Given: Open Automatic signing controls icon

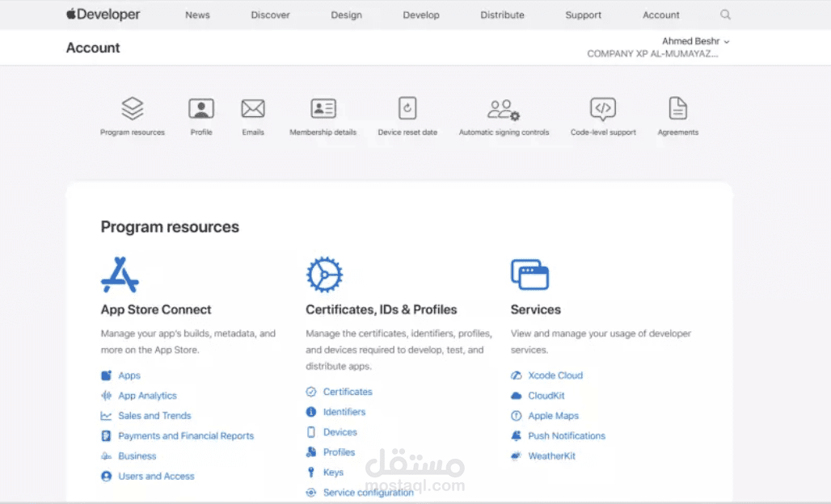Looking at the screenshot, I should pos(504,110).
